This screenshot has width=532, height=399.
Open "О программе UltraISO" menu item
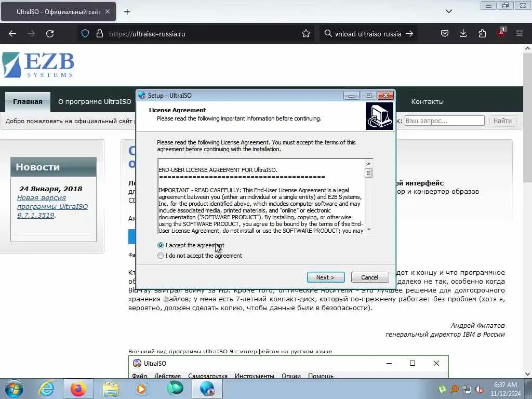click(95, 101)
